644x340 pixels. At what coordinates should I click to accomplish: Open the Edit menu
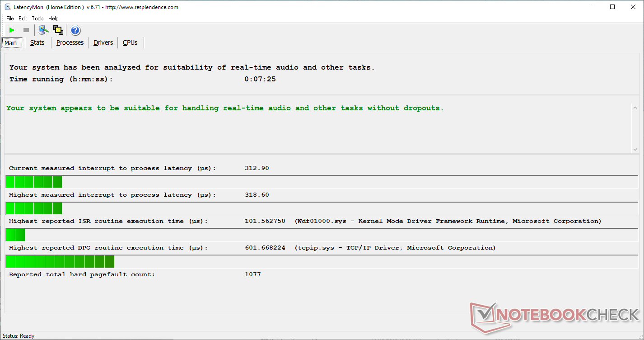click(23, 19)
